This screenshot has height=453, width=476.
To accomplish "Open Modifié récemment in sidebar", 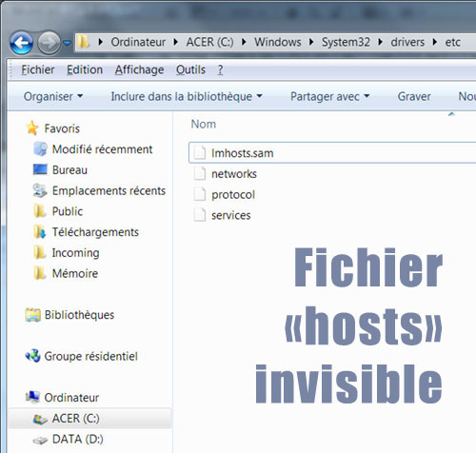I will coord(102,149).
